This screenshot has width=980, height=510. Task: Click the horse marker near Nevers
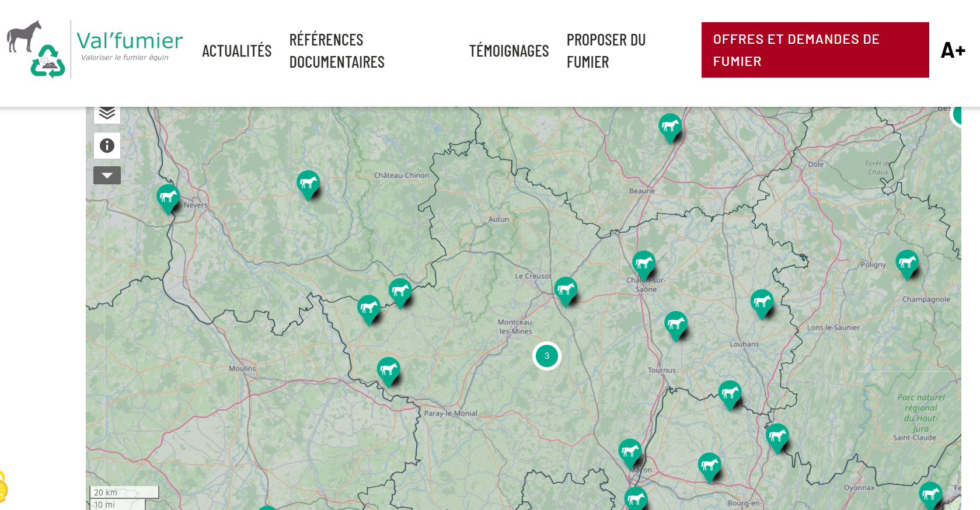tap(168, 197)
